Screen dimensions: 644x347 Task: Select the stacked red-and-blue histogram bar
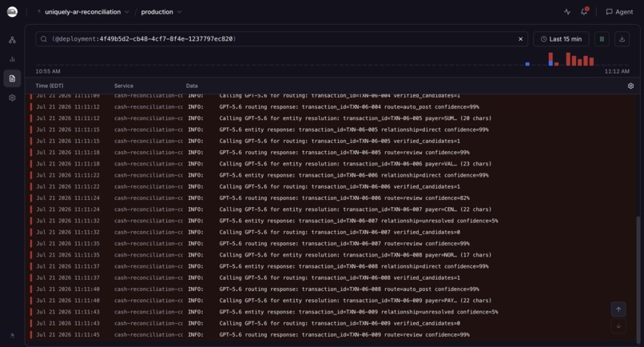551,59
